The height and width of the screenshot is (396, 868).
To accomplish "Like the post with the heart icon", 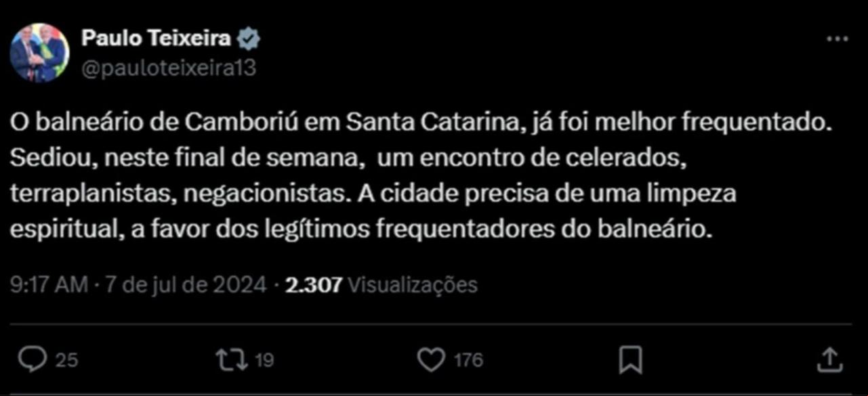I will [430, 359].
